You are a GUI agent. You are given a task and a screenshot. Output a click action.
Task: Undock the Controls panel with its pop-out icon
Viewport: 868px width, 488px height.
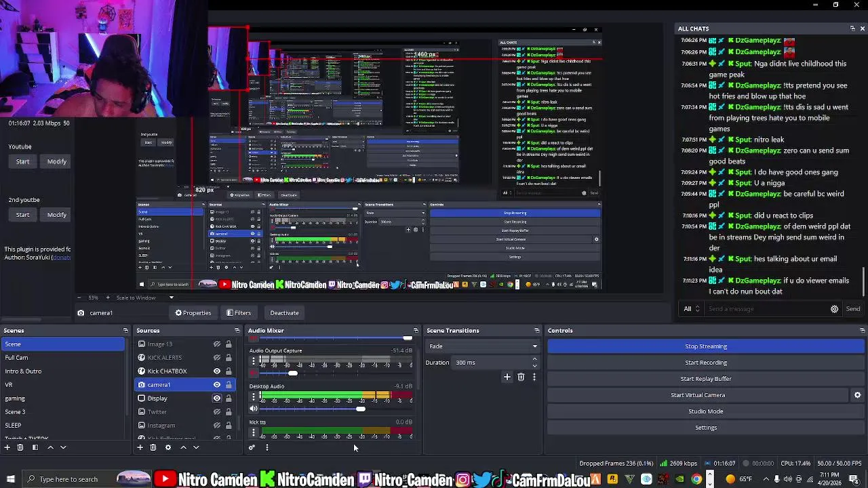pos(862,331)
